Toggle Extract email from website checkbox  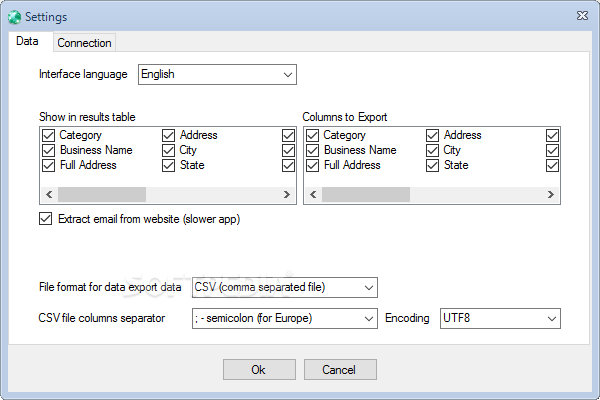click(x=45, y=219)
